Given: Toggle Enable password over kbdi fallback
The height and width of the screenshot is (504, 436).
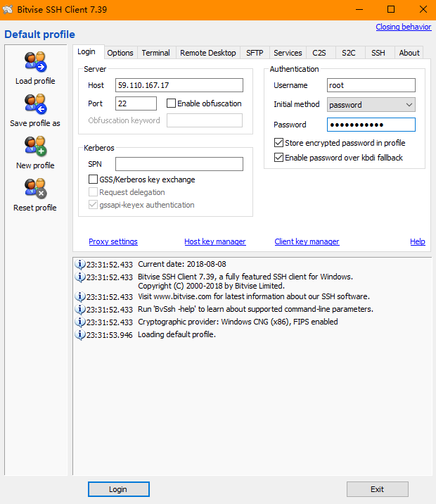Looking at the screenshot, I should pyautogui.click(x=278, y=157).
